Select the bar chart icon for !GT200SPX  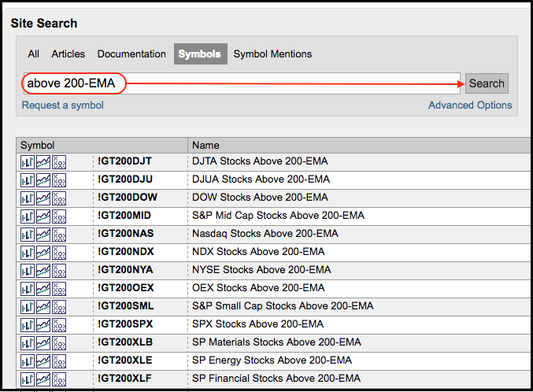(28, 324)
